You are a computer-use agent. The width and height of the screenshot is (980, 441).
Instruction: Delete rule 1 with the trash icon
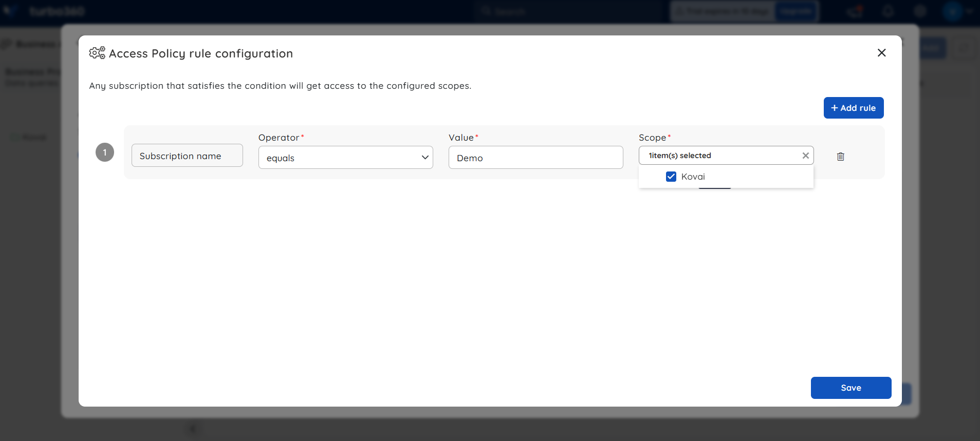pyautogui.click(x=841, y=157)
